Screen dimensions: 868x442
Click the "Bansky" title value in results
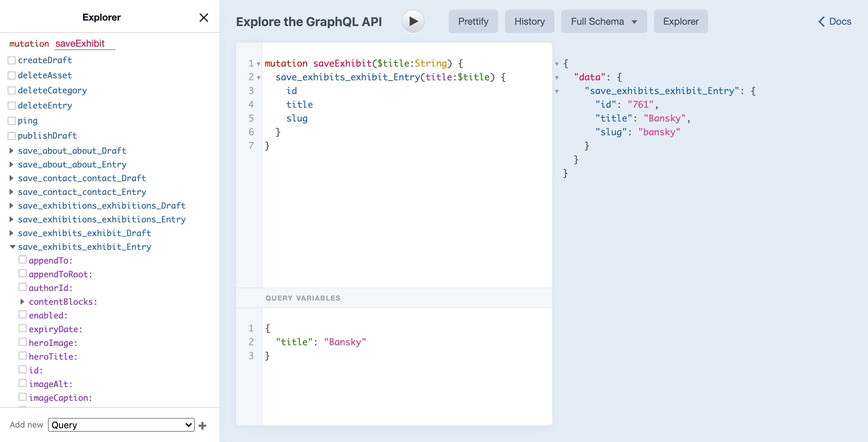665,118
